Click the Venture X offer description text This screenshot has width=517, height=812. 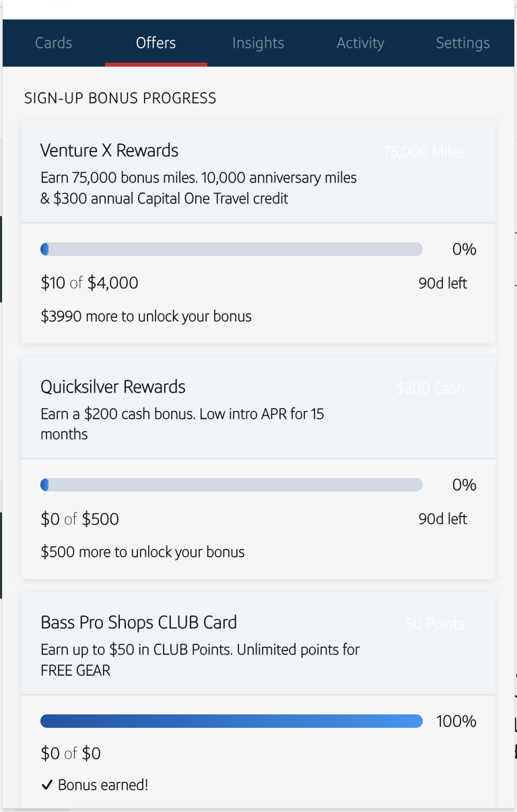pyautogui.click(x=199, y=189)
